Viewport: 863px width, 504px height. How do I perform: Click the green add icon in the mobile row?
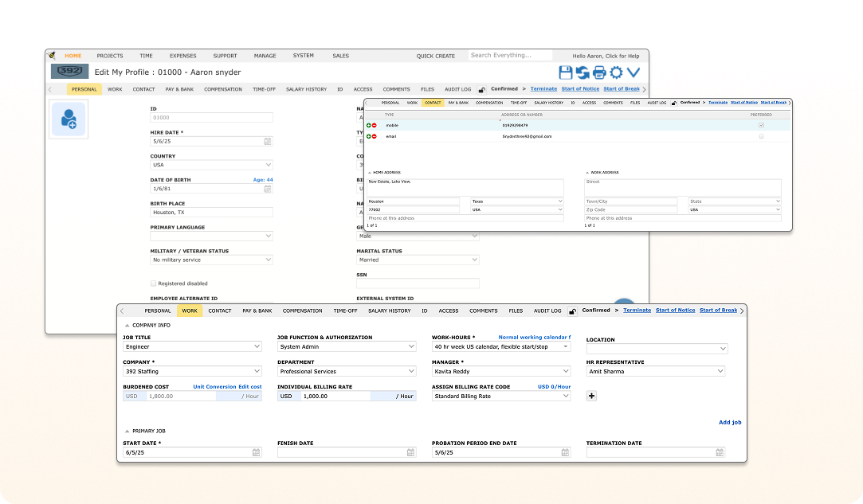(x=369, y=126)
